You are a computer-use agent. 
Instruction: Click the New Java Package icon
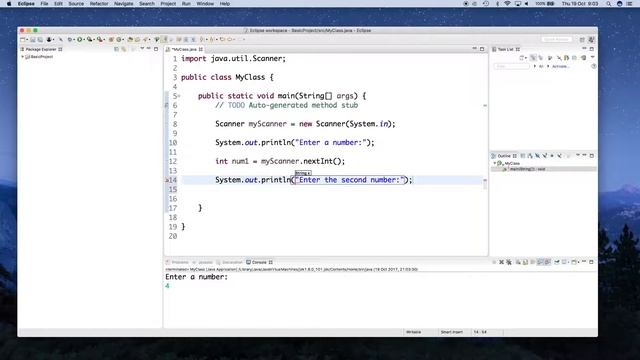[x=111, y=40]
